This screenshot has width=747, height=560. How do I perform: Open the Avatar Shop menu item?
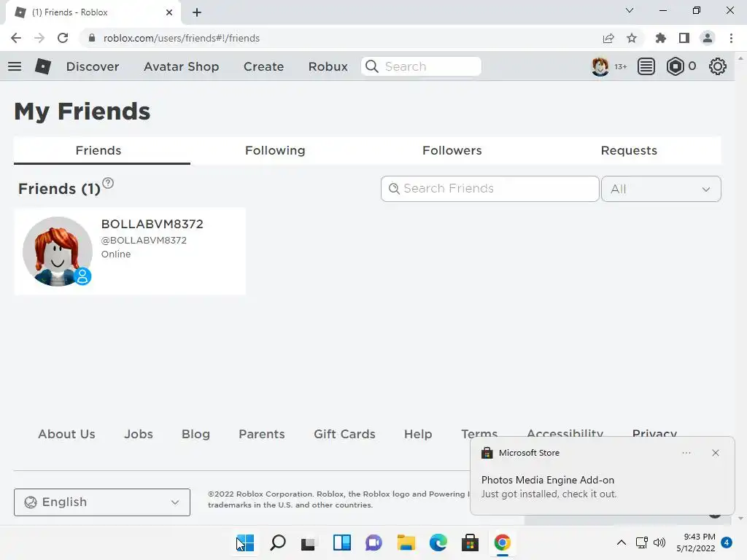181,66
